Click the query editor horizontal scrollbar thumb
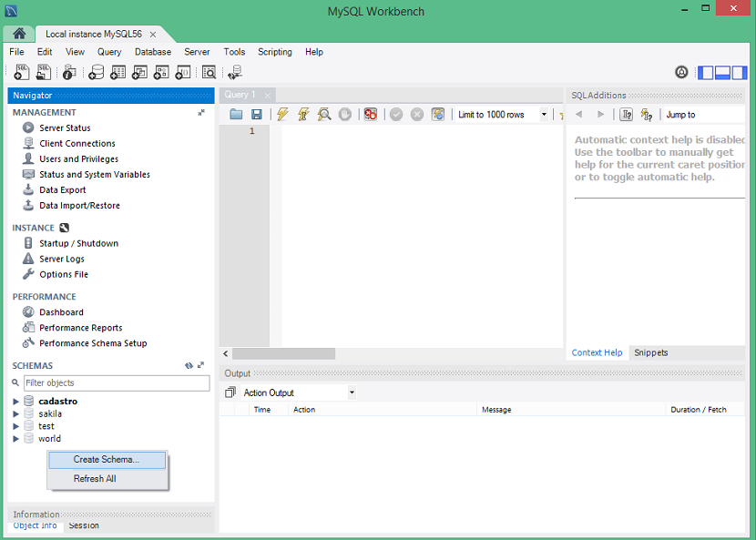Screen dimensions: 756x540 283,354
